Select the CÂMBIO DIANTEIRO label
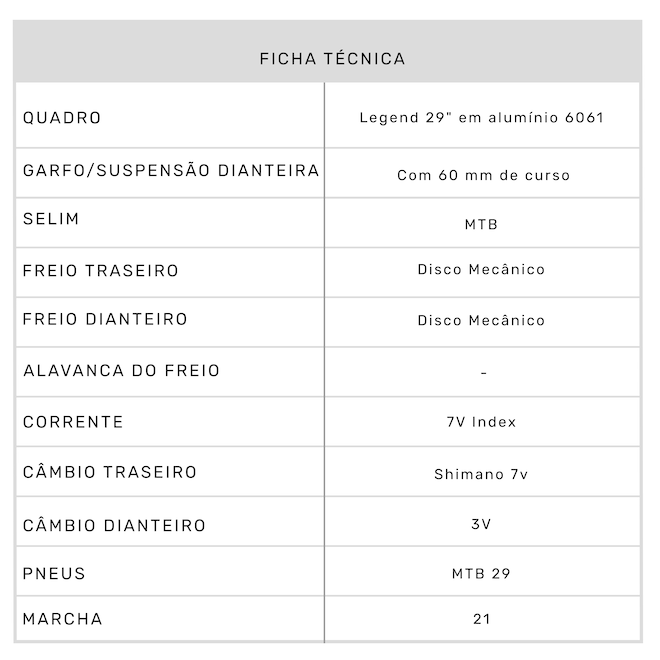This screenshot has height=660, width=660. click(x=114, y=525)
